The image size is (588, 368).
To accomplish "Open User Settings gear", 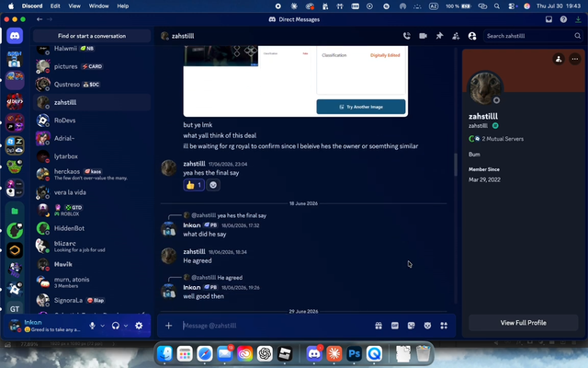I will 139,326.
